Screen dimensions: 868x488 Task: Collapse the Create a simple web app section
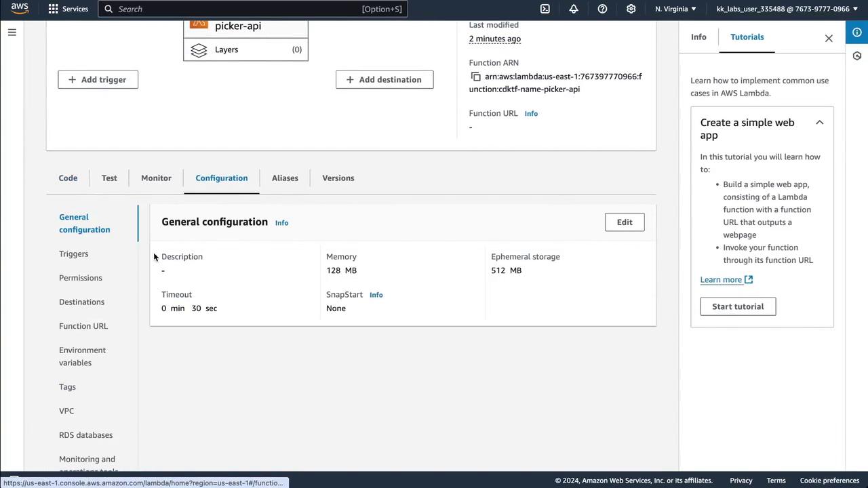pos(819,123)
